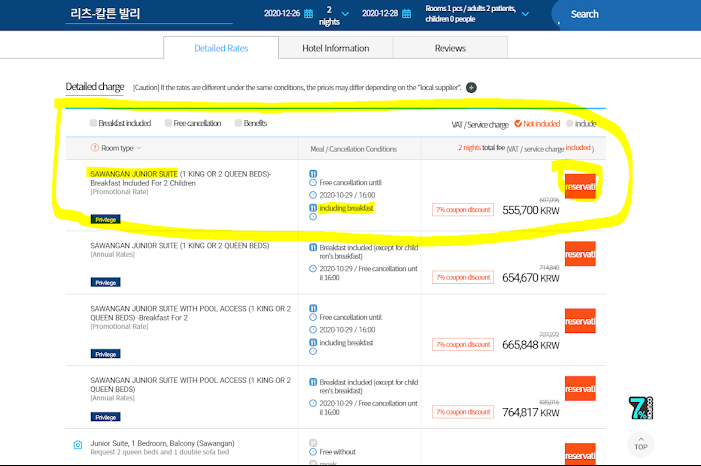Image resolution: width=701 pixels, height=466 pixels.
Task: Enable the Free cancellation filter checkbox
Action: [168, 123]
